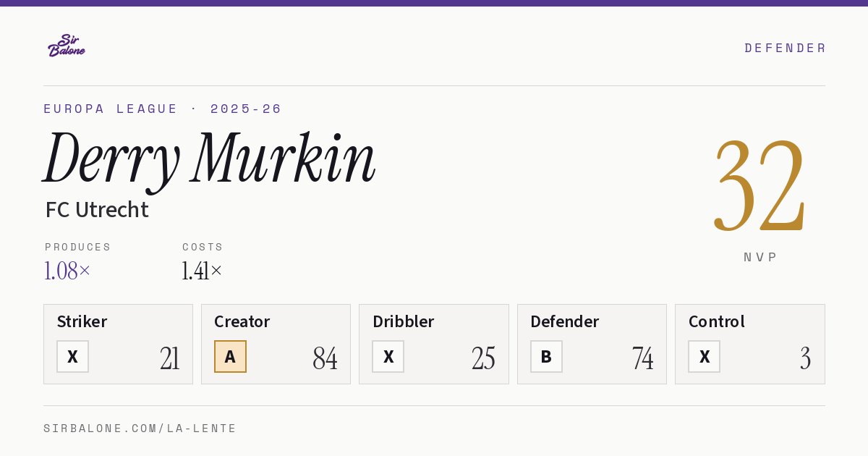Select the X grade badge on Striker card
868x456 pixels.
pos(72,356)
